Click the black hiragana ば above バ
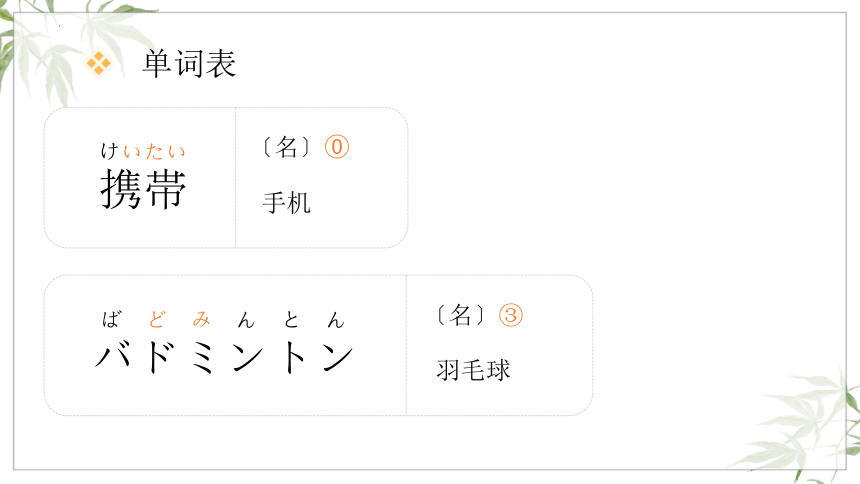Screen dimensions: 860x484 pyautogui.click(x=111, y=319)
